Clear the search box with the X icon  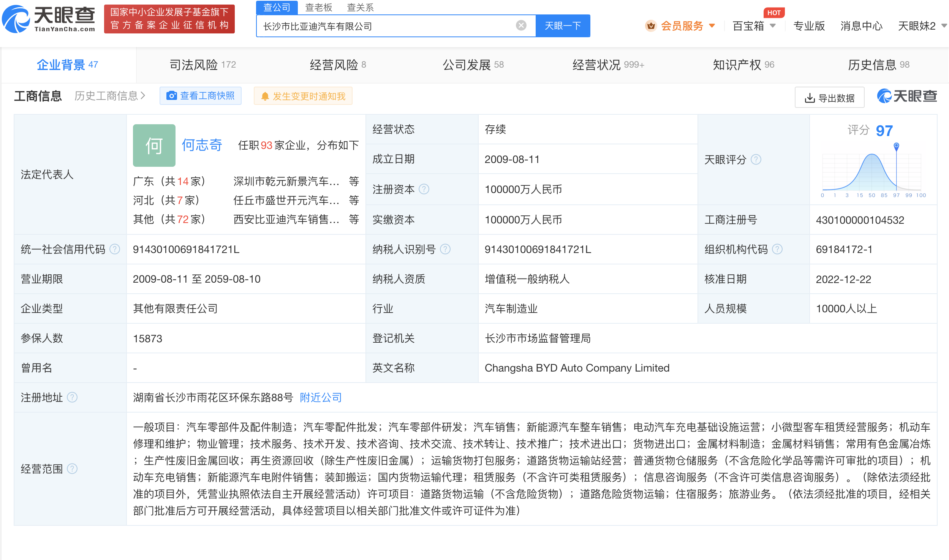coord(521,25)
